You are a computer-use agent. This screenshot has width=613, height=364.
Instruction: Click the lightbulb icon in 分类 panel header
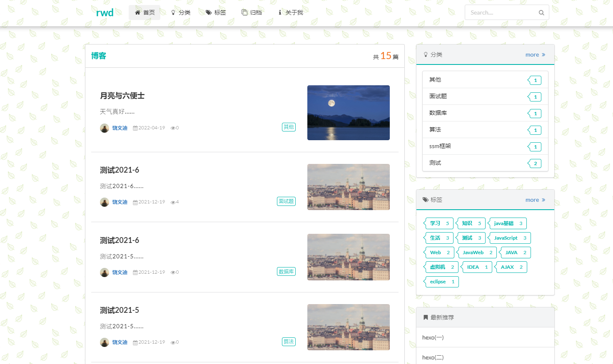[426, 54]
